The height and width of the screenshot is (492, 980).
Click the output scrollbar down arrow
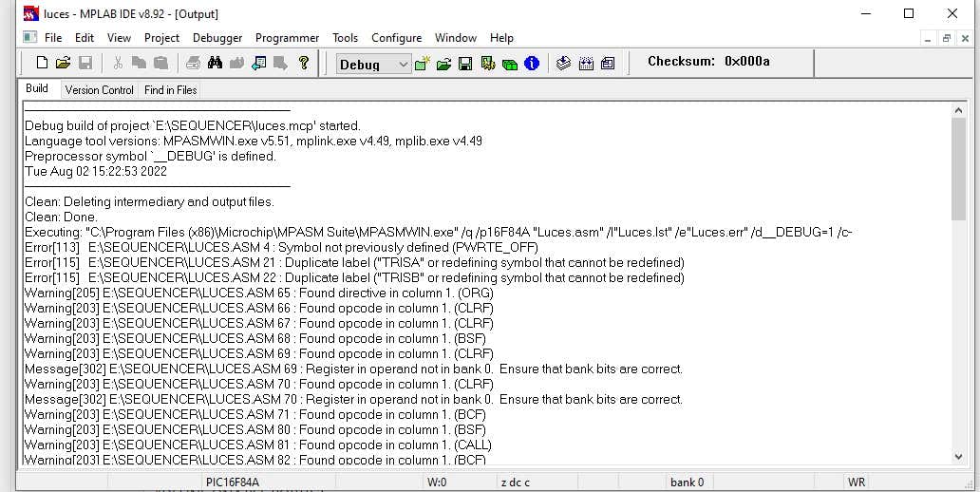(x=959, y=456)
